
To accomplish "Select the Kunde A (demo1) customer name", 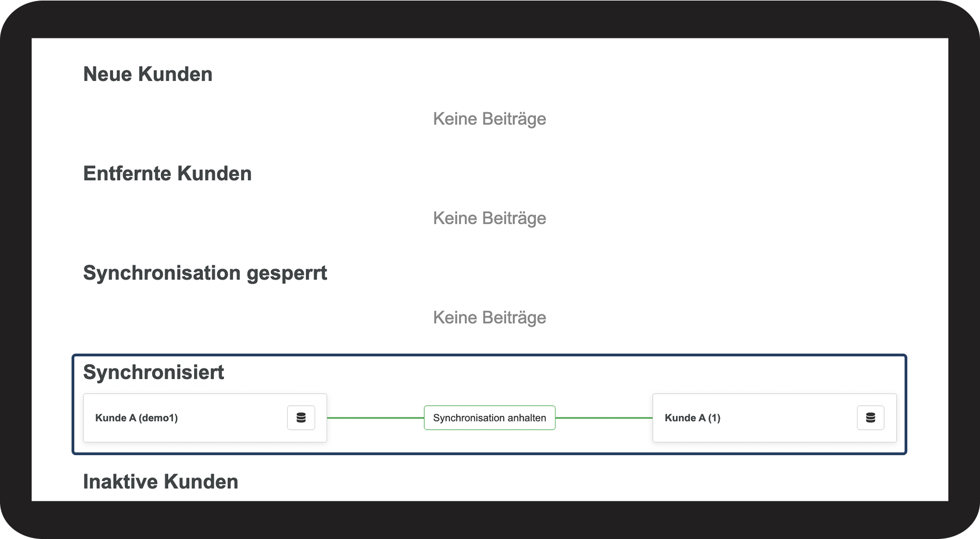I will [136, 418].
